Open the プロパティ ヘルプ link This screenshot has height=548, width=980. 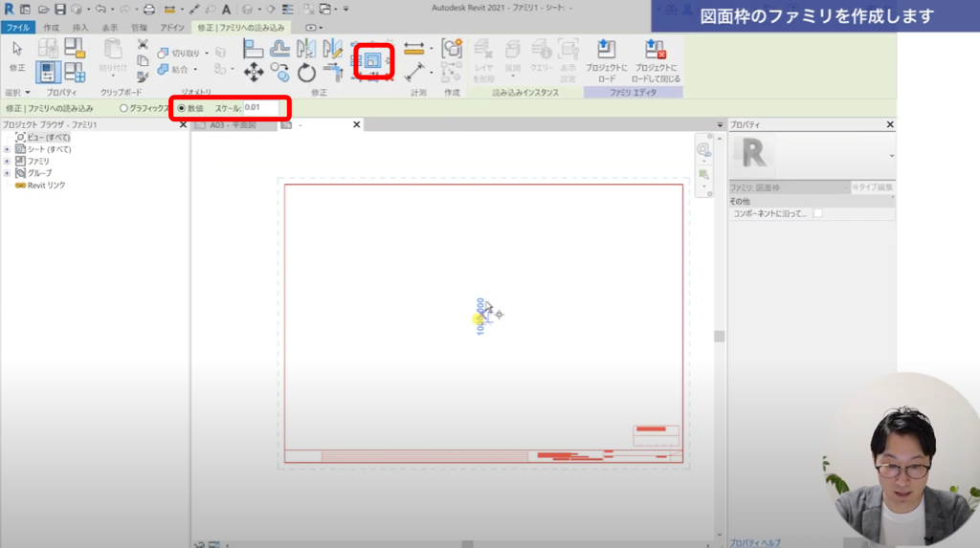(x=755, y=542)
